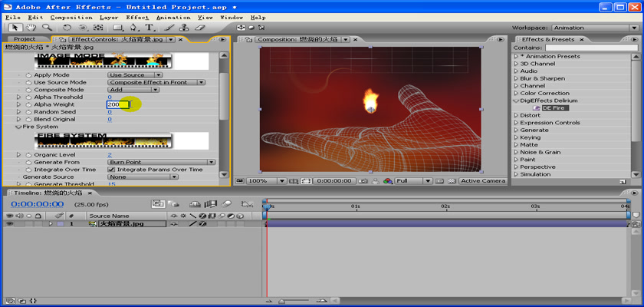Open the Apply Mode dropdown

click(x=135, y=74)
